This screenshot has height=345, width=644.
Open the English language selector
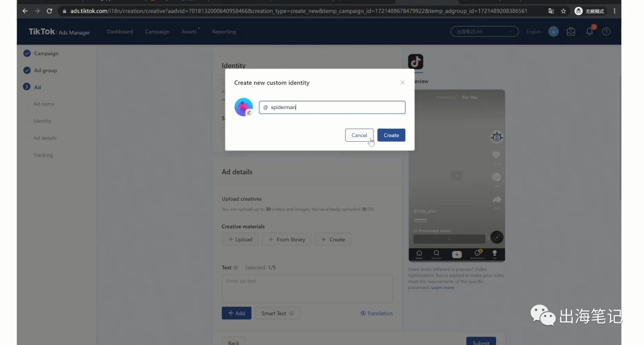534,32
